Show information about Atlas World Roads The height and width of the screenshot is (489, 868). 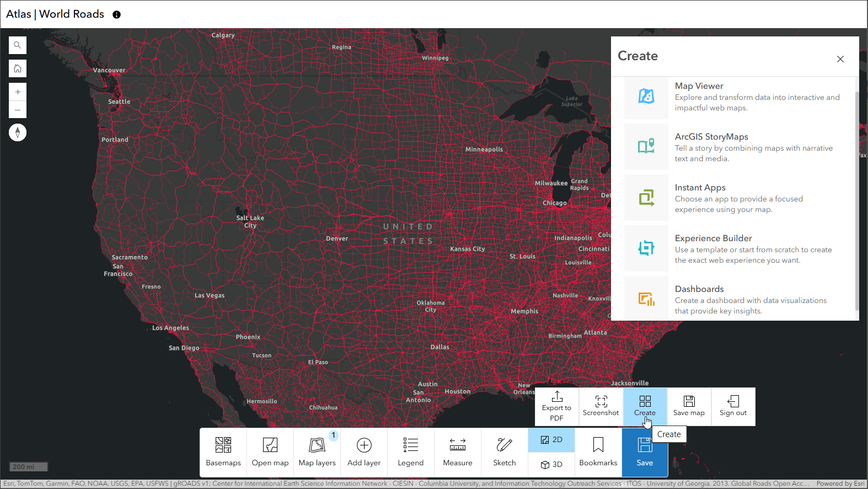116,15
